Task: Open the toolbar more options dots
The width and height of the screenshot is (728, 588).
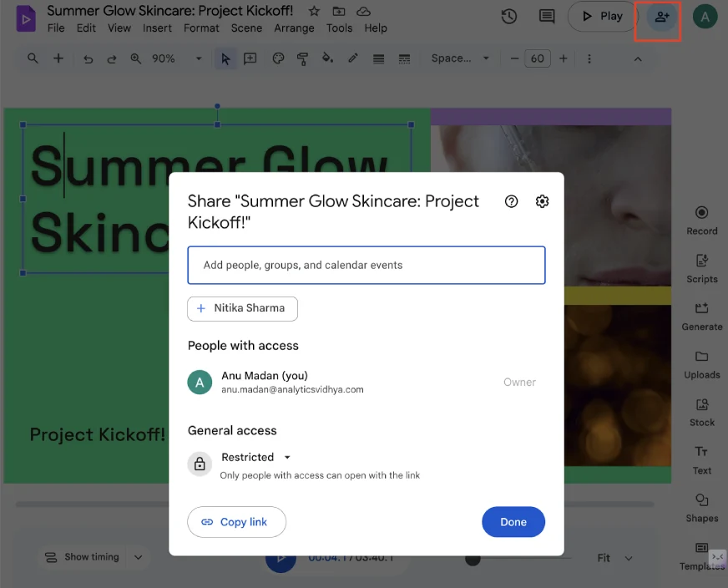Action: pos(589,59)
